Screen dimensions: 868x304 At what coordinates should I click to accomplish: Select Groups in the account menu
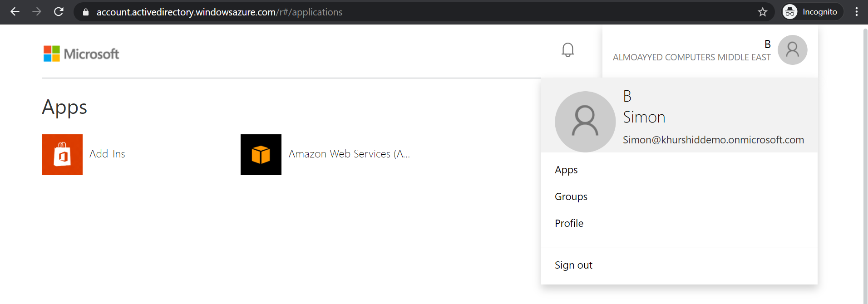(x=571, y=197)
